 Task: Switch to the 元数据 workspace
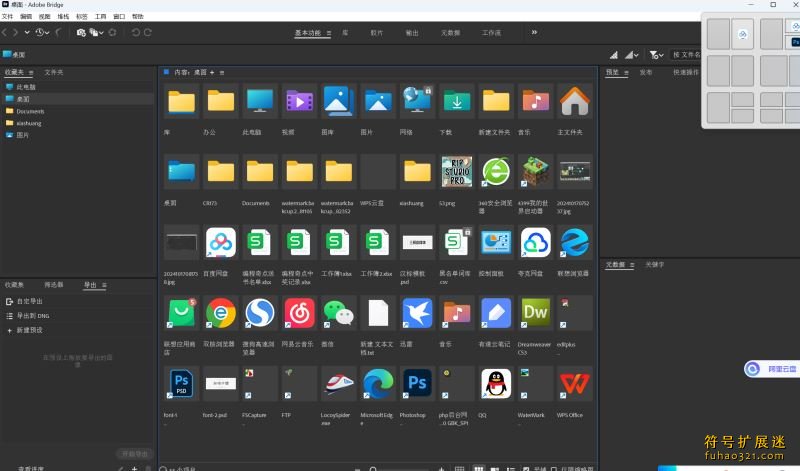451,33
